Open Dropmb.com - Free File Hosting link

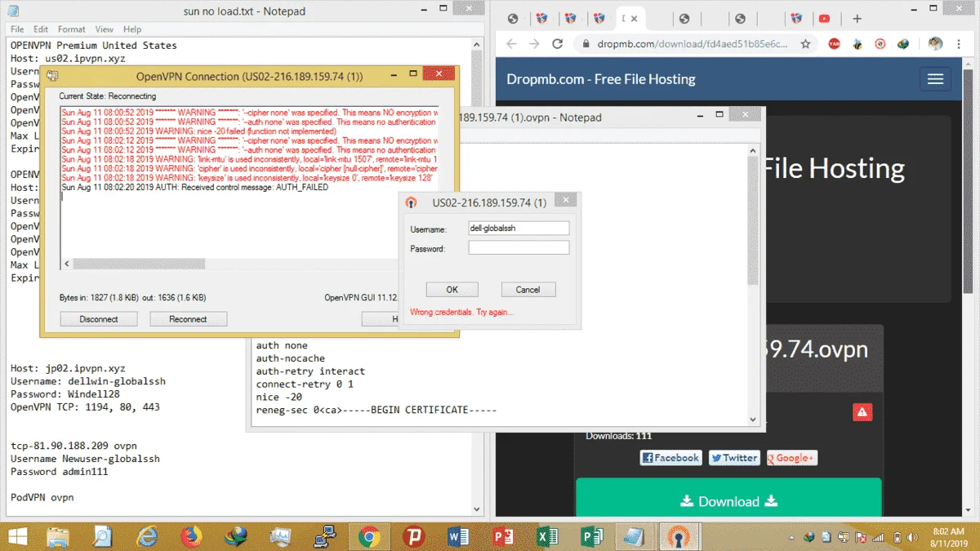[x=601, y=79]
